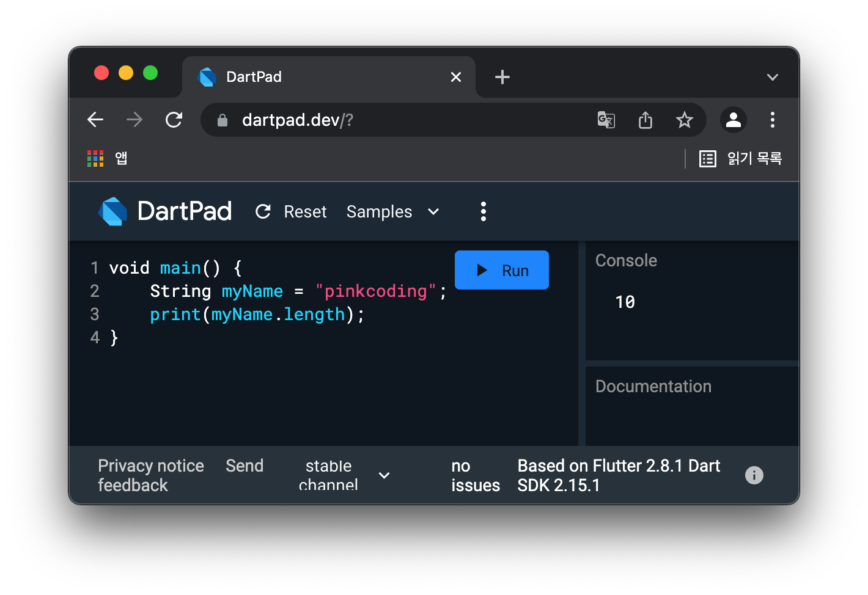Click the void main() line
The height and width of the screenshot is (595, 868).
pos(175,268)
